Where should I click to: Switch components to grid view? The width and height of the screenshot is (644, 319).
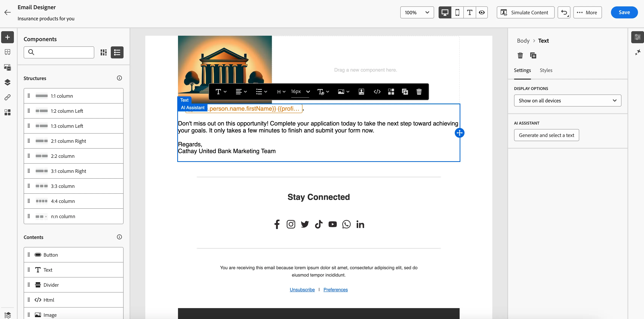103,52
